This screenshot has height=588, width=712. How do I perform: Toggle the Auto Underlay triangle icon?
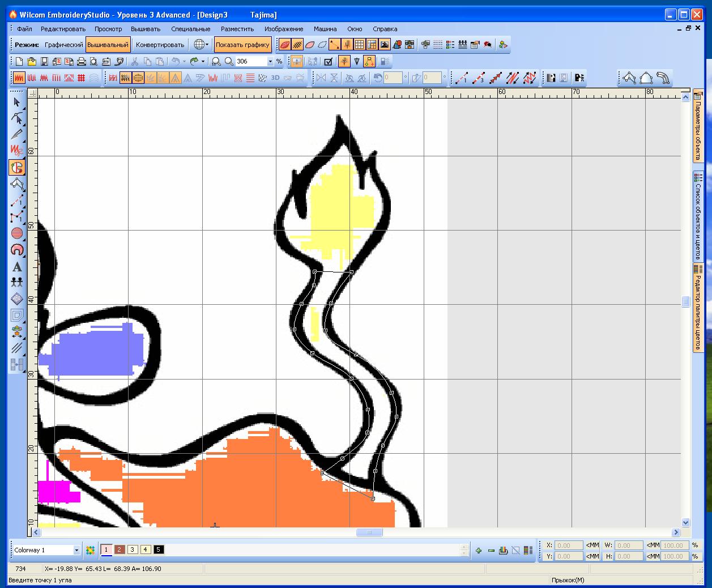pos(176,78)
